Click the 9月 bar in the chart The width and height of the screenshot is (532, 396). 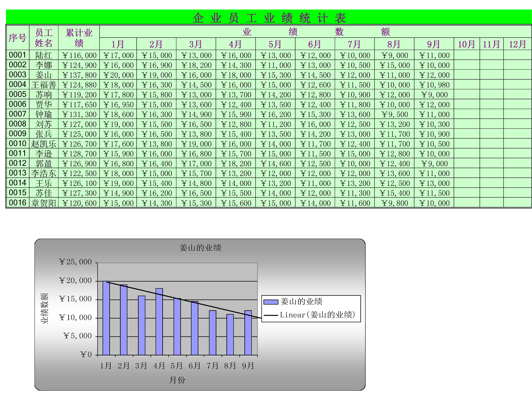click(x=248, y=333)
